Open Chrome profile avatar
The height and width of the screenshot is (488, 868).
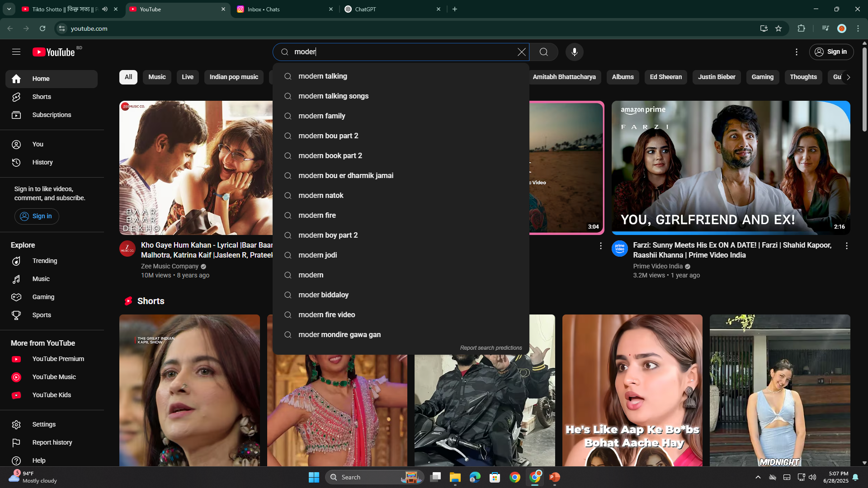[x=841, y=28]
